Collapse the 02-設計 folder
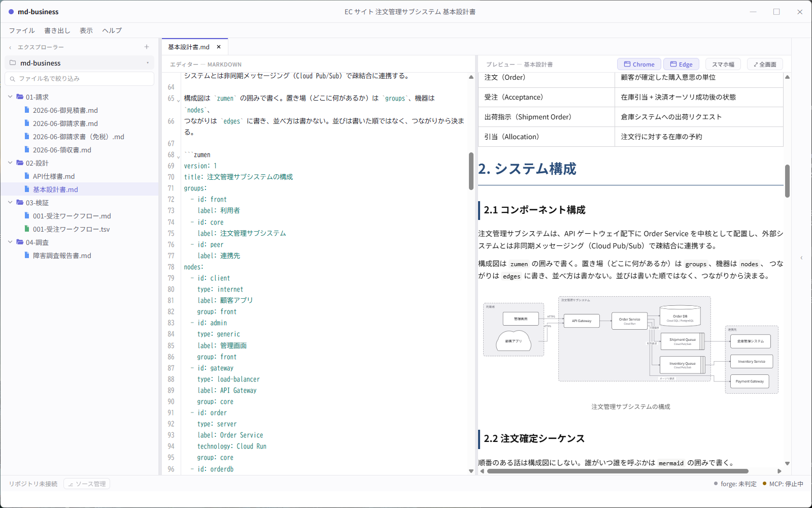The width and height of the screenshot is (812, 508). (10, 163)
